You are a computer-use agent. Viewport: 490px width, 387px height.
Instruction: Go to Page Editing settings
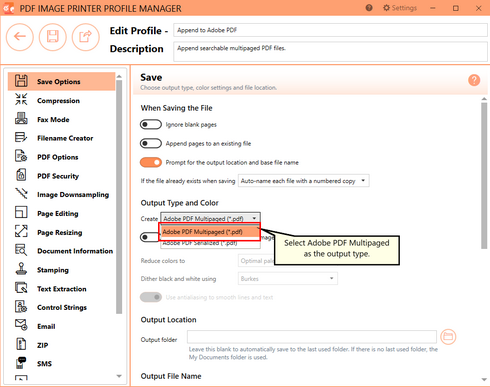coord(61,213)
